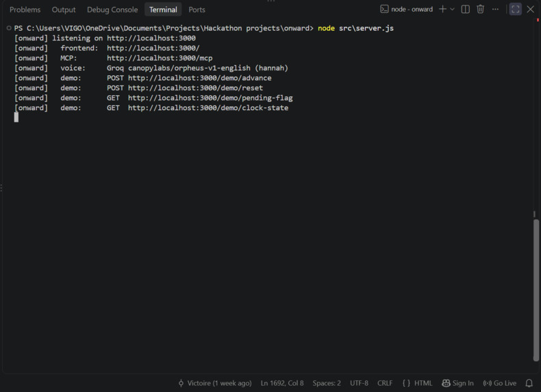Open the Ports tab
This screenshot has height=392, width=541.
(x=197, y=10)
